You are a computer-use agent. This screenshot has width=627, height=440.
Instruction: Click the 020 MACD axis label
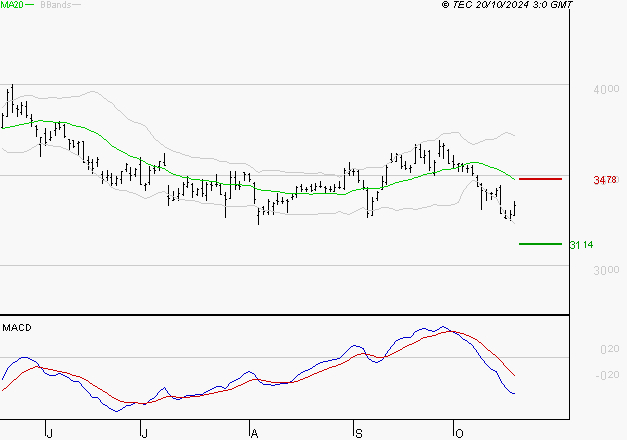point(610,349)
